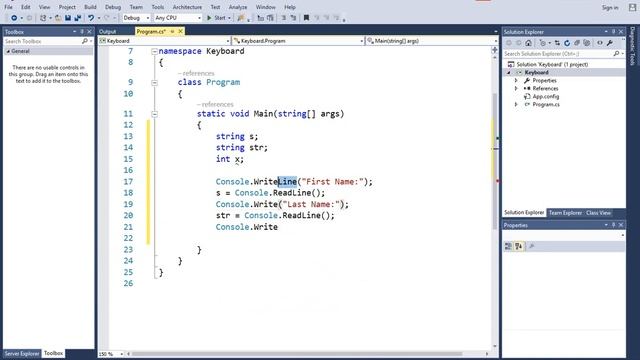Expand the References node in Solution Explorer
640x360 pixels.
[516, 88]
